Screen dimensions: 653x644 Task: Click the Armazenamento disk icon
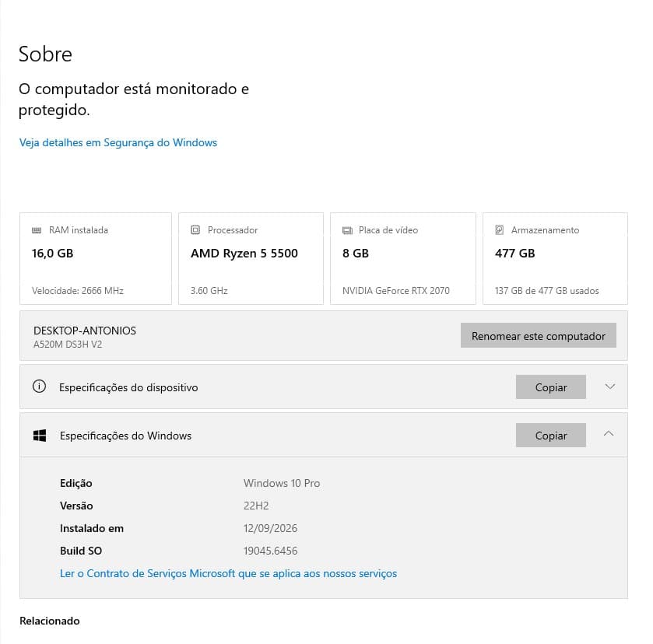pyautogui.click(x=500, y=229)
